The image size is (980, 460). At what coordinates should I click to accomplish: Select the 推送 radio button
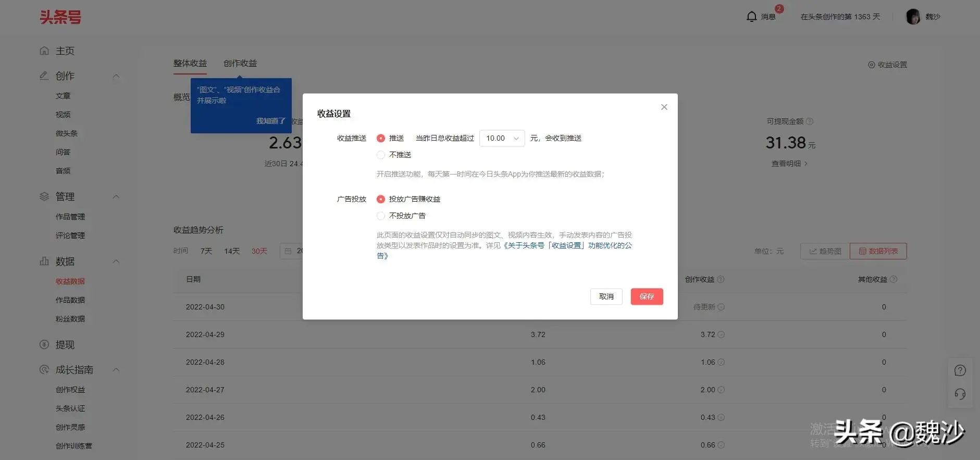(x=381, y=138)
